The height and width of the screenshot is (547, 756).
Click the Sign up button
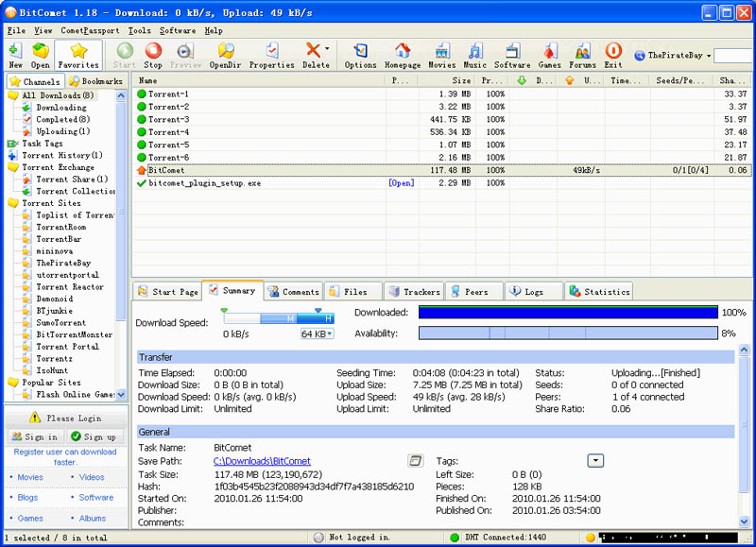(94, 436)
